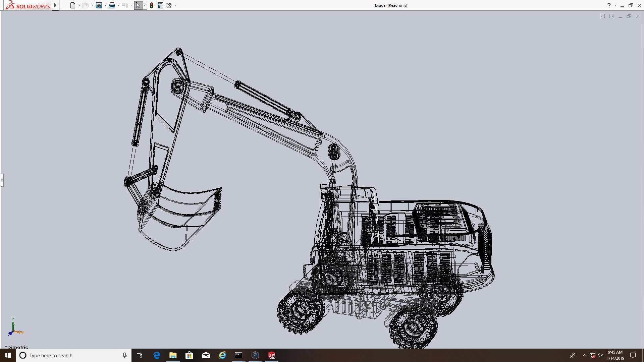644x362 pixels.
Task: Click the Rebuild traffic light icon
Action: point(152,5)
